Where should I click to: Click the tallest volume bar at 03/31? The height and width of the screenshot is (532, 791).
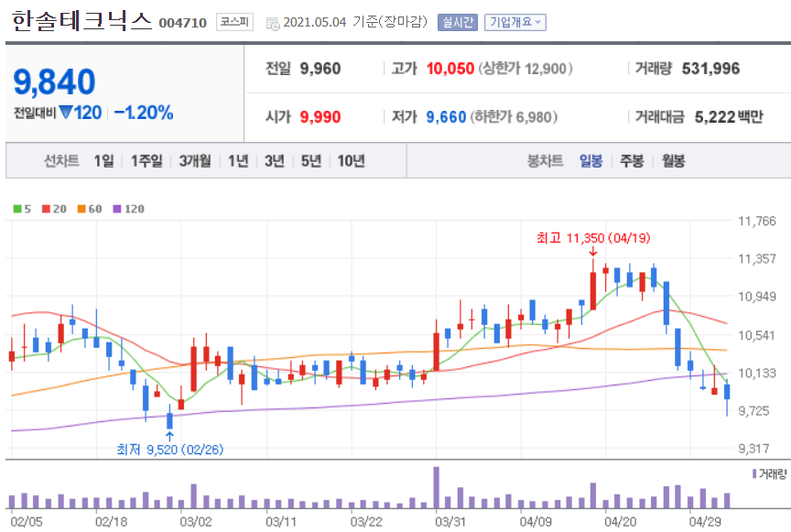pyautogui.click(x=437, y=487)
